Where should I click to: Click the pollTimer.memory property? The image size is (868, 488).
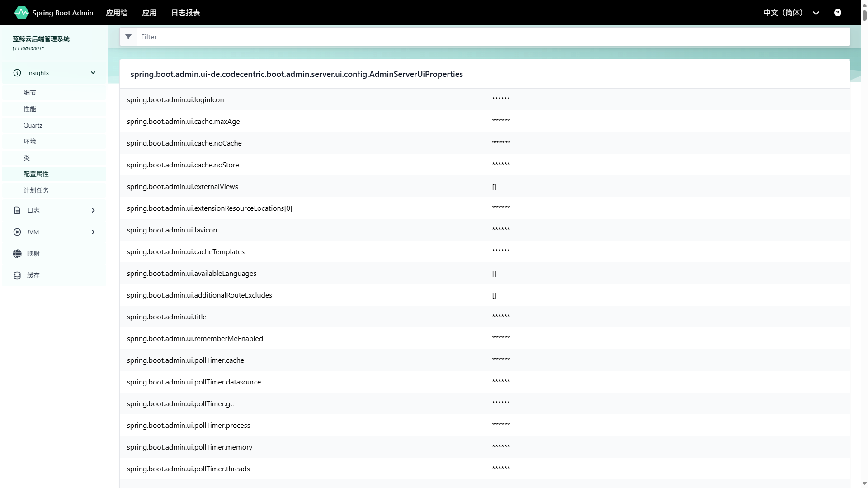[x=189, y=447]
